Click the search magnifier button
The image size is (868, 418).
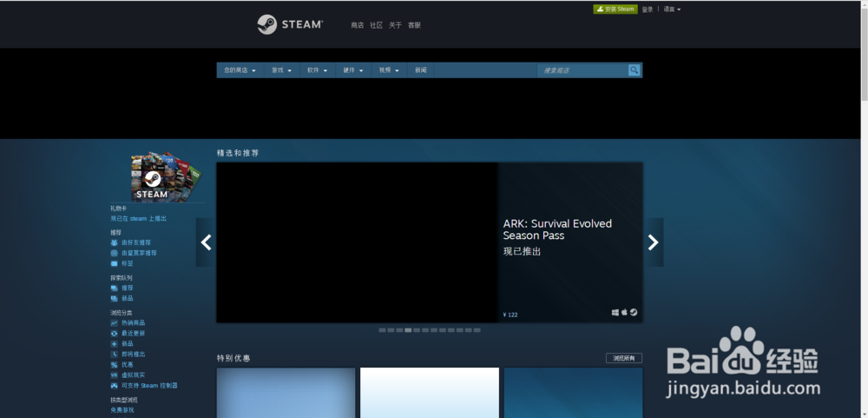click(634, 70)
